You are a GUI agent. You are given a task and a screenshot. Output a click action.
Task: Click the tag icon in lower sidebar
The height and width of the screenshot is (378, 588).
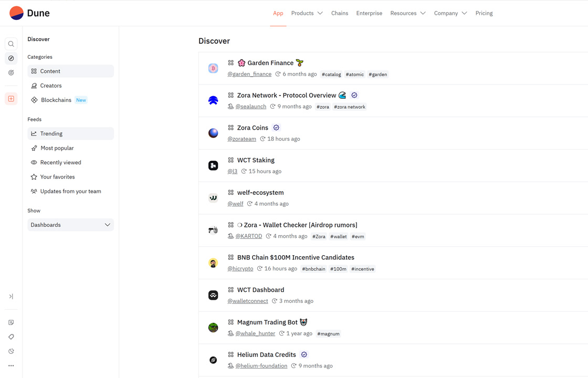(x=11, y=337)
